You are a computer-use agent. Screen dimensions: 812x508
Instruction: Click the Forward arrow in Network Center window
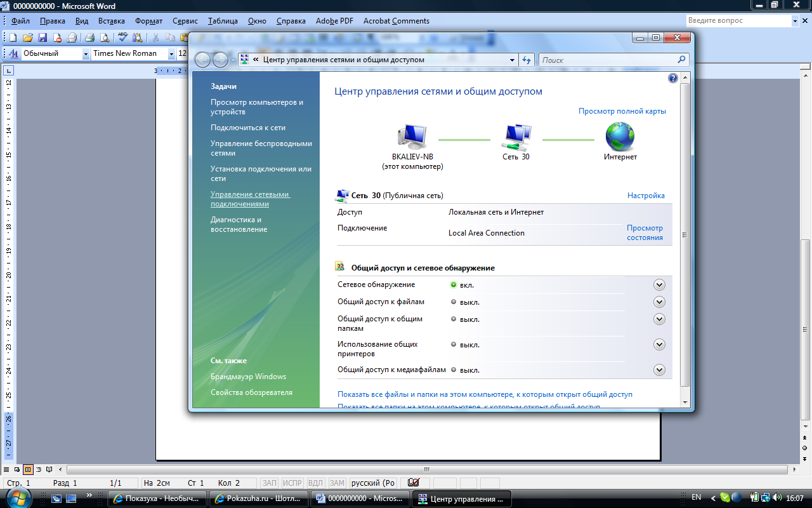(220, 60)
